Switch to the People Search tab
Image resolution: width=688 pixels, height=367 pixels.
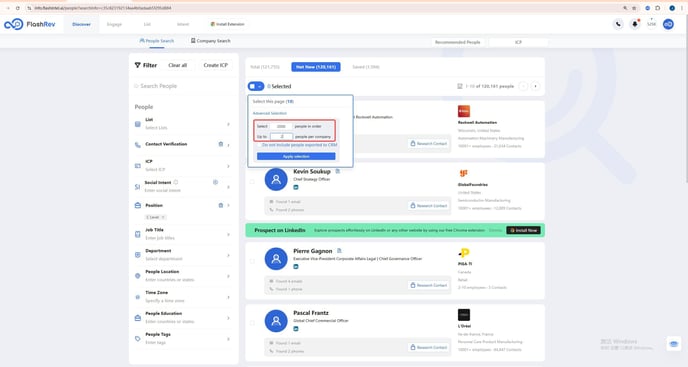pos(157,41)
